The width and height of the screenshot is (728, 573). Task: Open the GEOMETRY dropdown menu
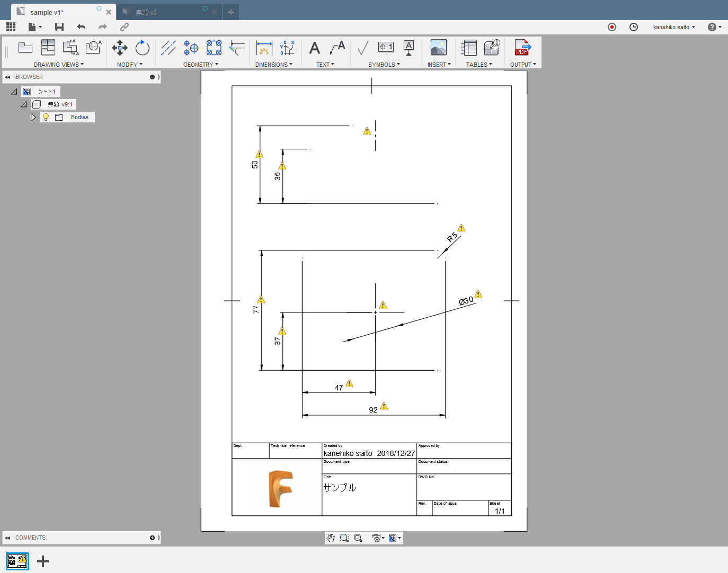click(201, 65)
